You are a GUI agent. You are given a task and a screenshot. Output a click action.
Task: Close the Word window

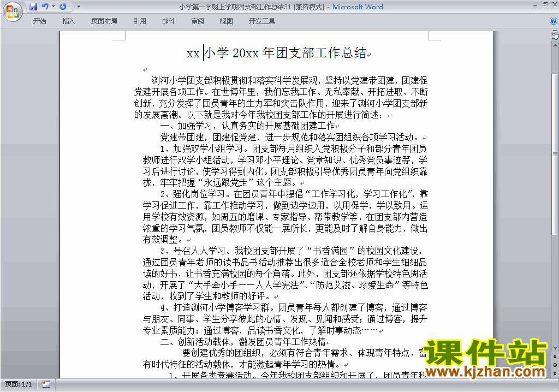pos(554,4)
